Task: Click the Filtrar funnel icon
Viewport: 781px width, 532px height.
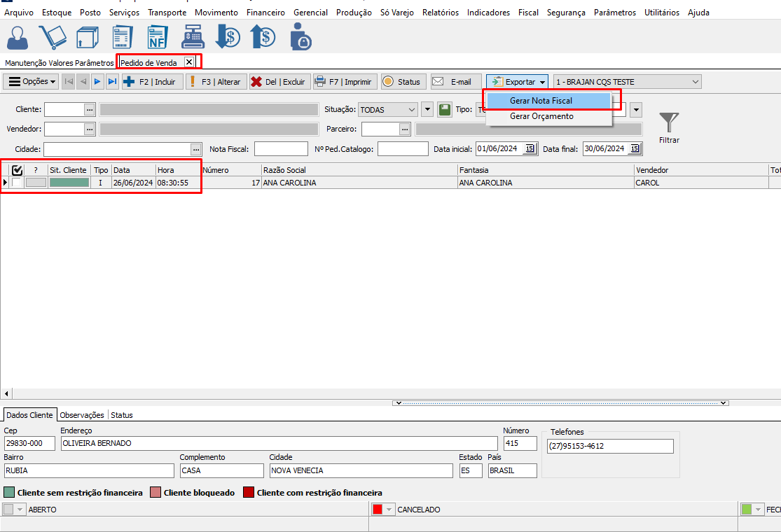Action: click(x=669, y=123)
